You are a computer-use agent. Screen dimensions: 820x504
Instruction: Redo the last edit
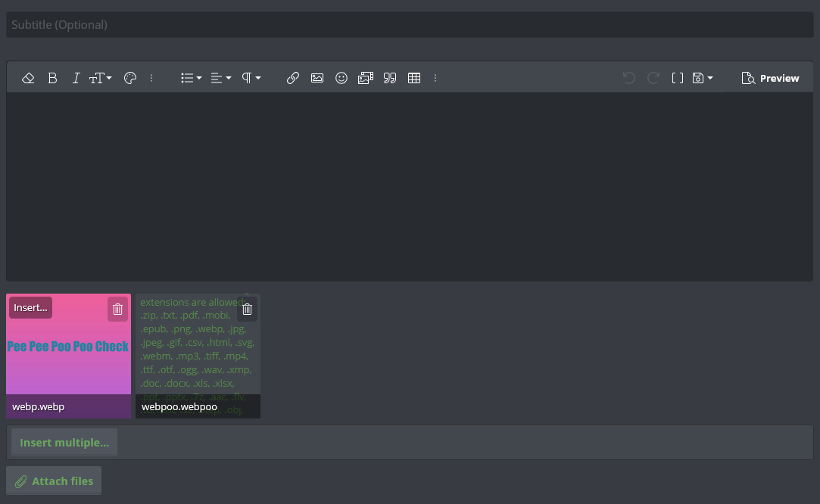[x=653, y=78]
